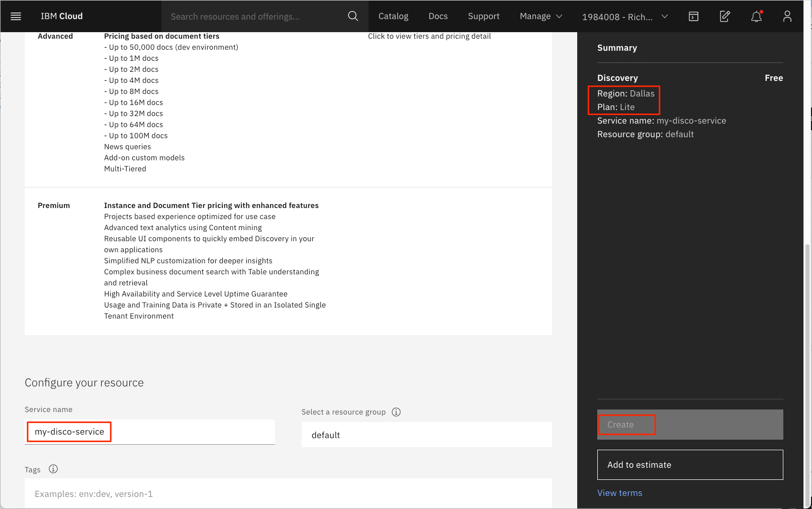Viewport: 812px width, 509px height.
Task: Click the search magnifier icon
Action: [x=353, y=16]
